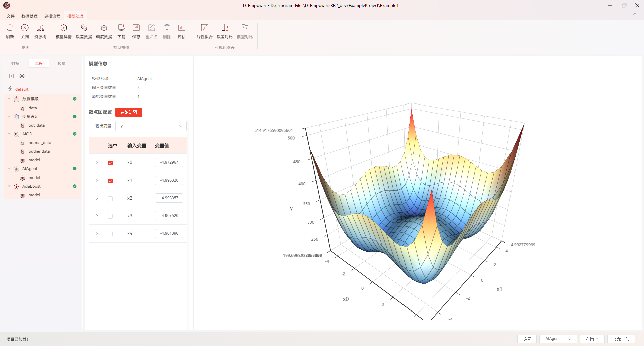Open the output variable y dropdown

(x=151, y=126)
